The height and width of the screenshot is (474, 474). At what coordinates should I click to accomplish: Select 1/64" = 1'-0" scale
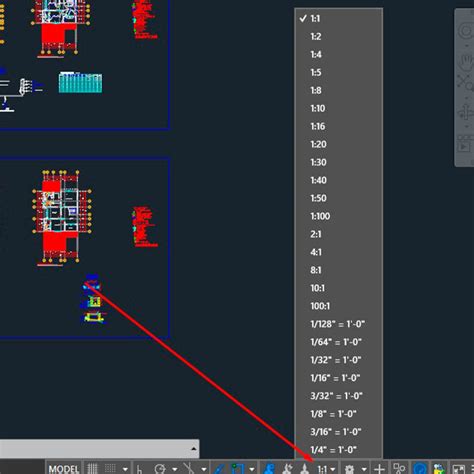(339, 342)
